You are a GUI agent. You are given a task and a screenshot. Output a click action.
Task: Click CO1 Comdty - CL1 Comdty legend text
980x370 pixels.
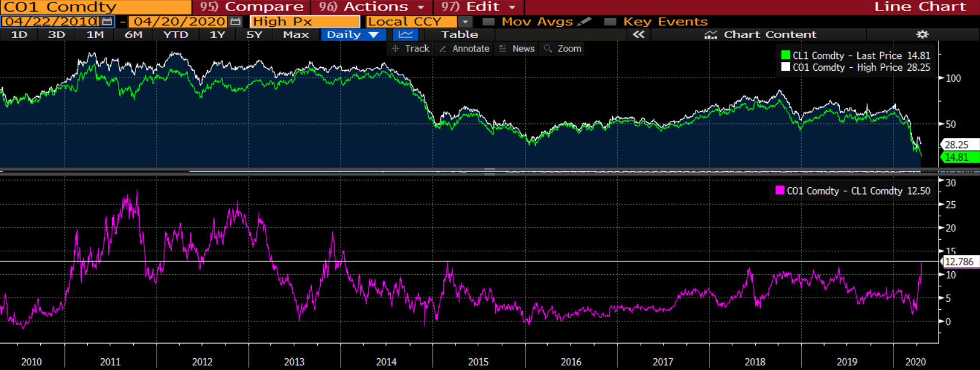point(858,191)
